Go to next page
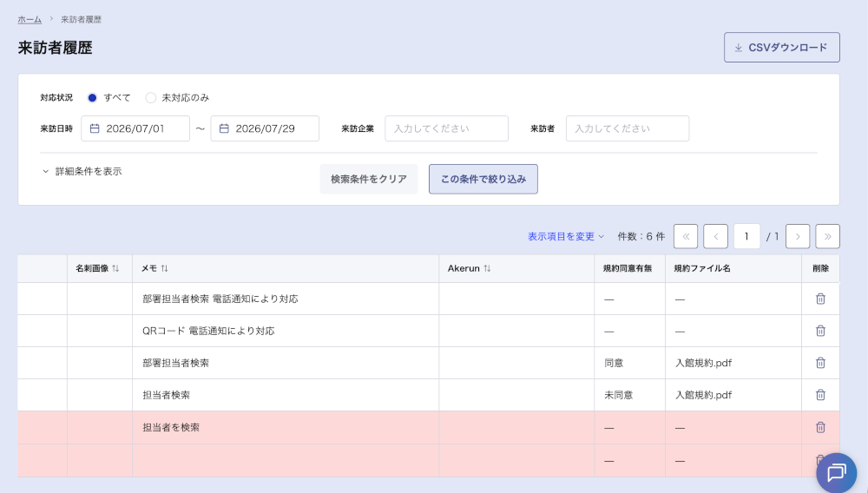This screenshot has width=868, height=493. pos(798,236)
